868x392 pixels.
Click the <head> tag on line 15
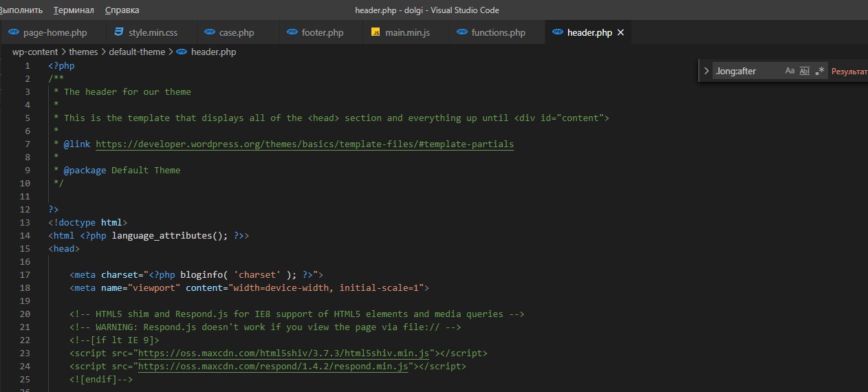[64, 249]
